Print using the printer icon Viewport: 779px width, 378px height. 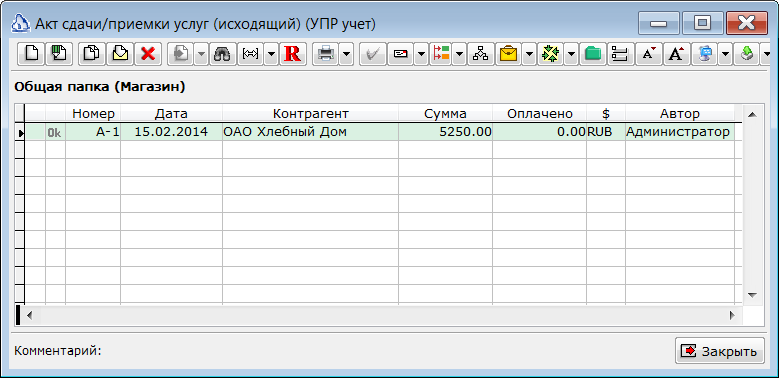pyautogui.click(x=326, y=53)
